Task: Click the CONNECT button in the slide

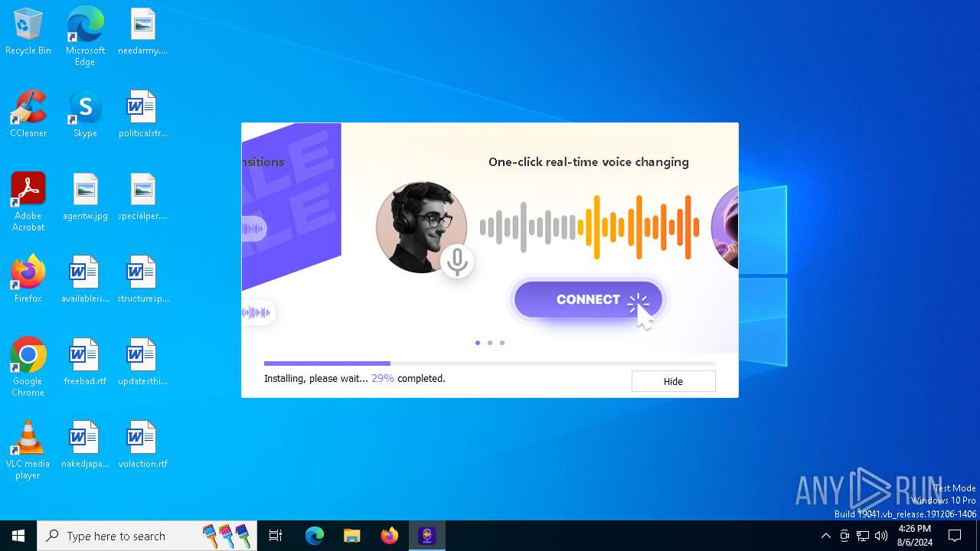Action: tap(588, 299)
